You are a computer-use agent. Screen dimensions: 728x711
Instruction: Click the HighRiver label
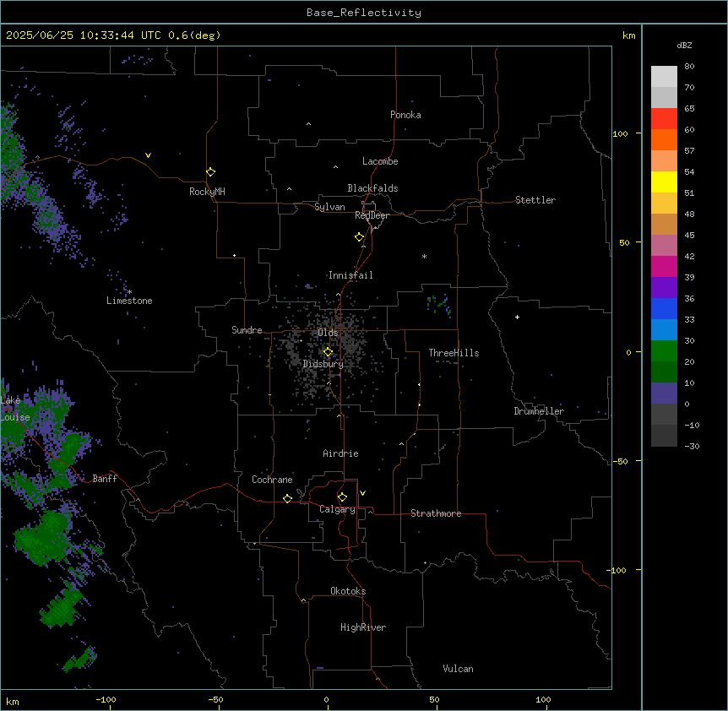click(x=363, y=627)
